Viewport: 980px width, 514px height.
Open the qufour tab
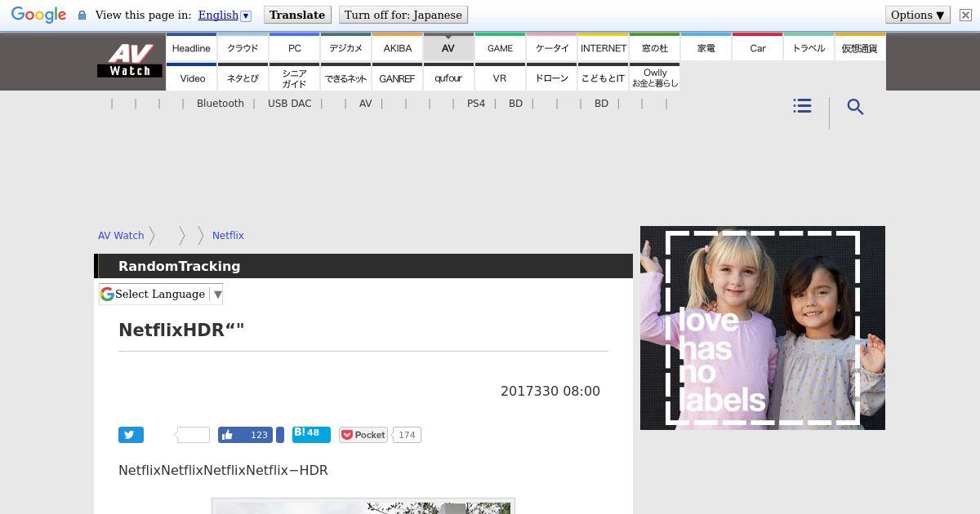[x=448, y=78]
